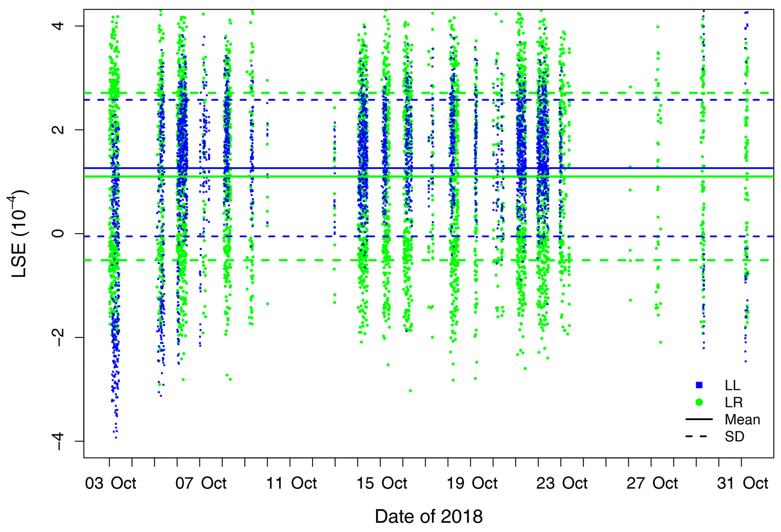This screenshot has width=781, height=532.
Task: Click the '11 Oct' x-axis label
Action: (x=291, y=483)
